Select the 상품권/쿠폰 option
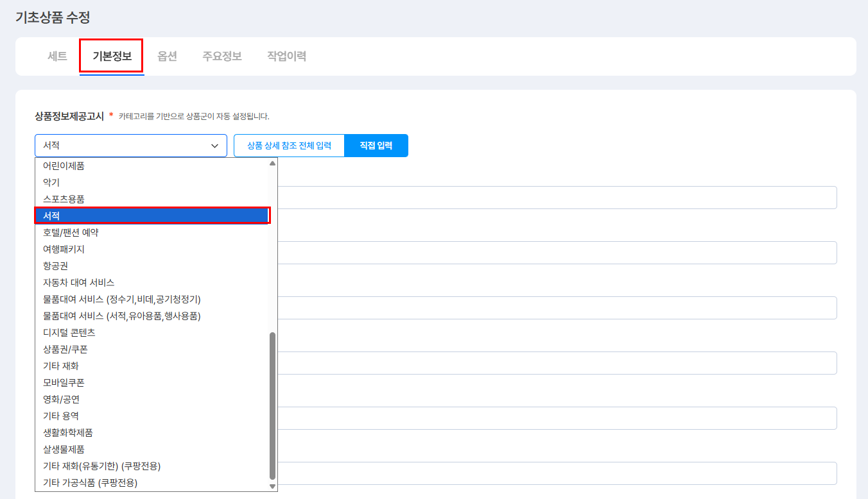The image size is (868, 499). point(65,350)
